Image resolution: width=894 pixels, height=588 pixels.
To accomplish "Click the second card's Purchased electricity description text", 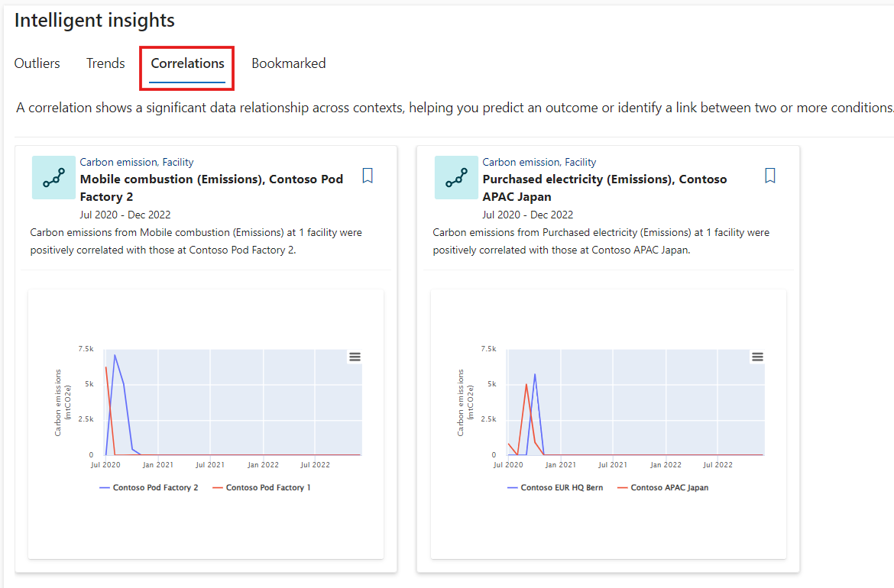I will tap(601, 241).
